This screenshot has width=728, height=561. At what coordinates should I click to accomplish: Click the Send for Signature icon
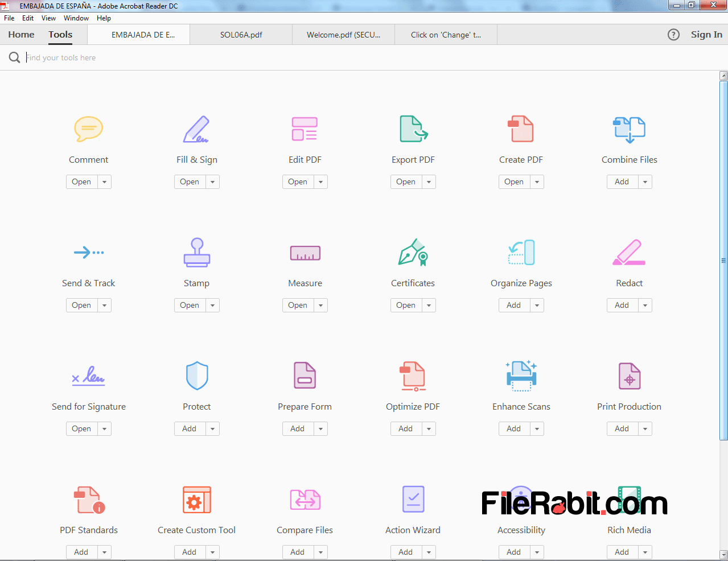pos(89,376)
